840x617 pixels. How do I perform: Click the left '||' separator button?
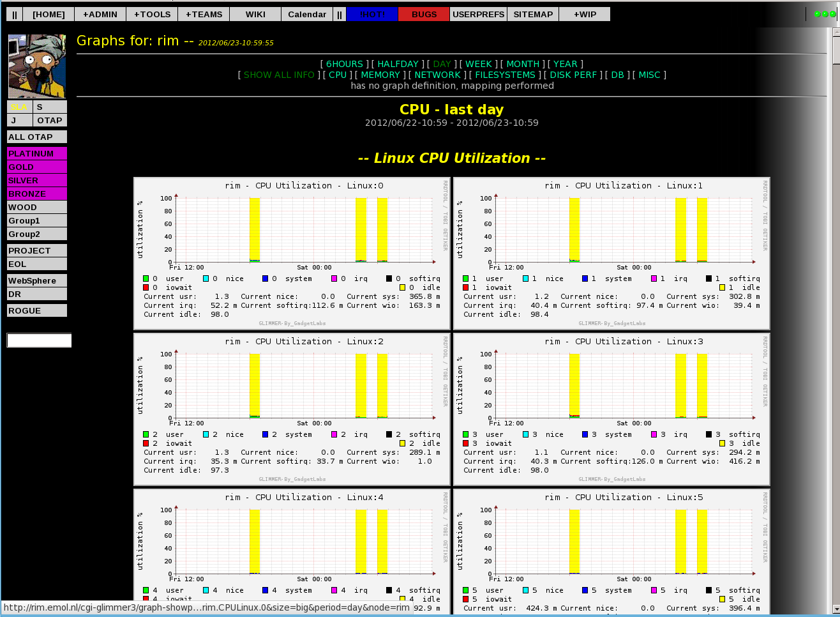[x=15, y=14]
